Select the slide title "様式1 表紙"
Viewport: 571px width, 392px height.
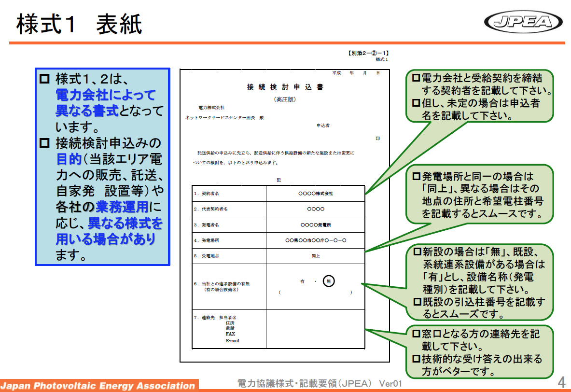point(79,25)
